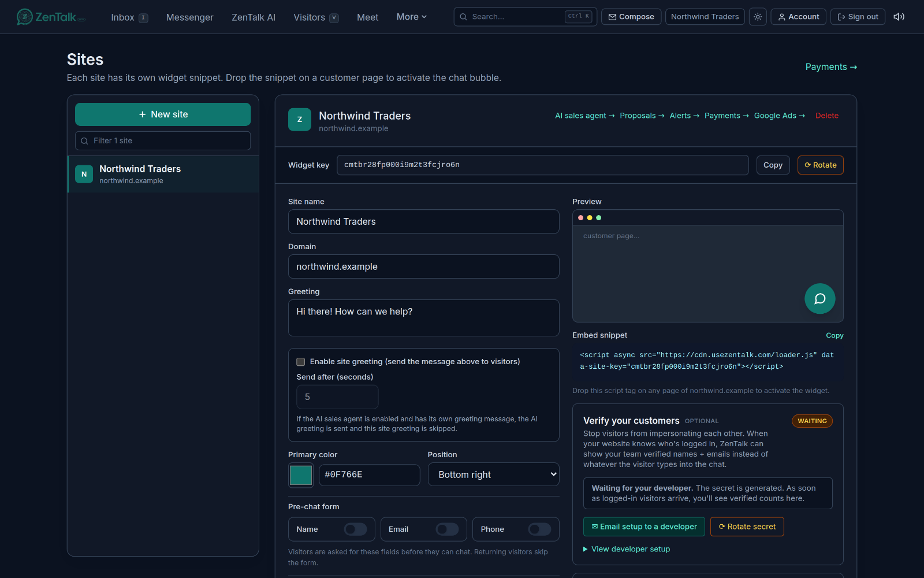924x578 pixels.
Task: Click the Widget key text field
Action: (x=542, y=165)
